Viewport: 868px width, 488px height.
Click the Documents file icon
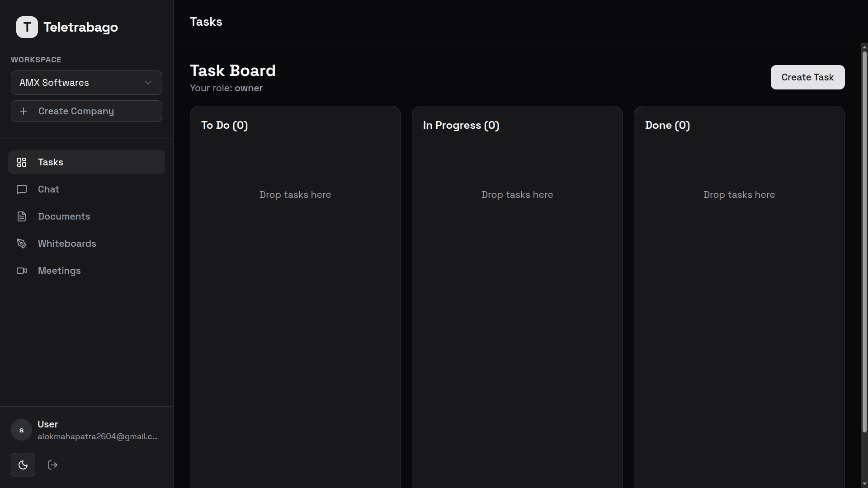(22, 216)
